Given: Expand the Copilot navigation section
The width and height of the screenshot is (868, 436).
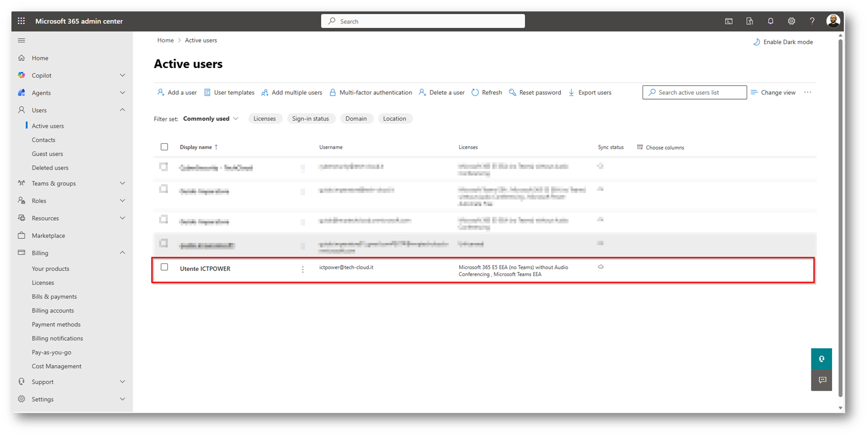Looking at the screenshot, I should [122, 76].
